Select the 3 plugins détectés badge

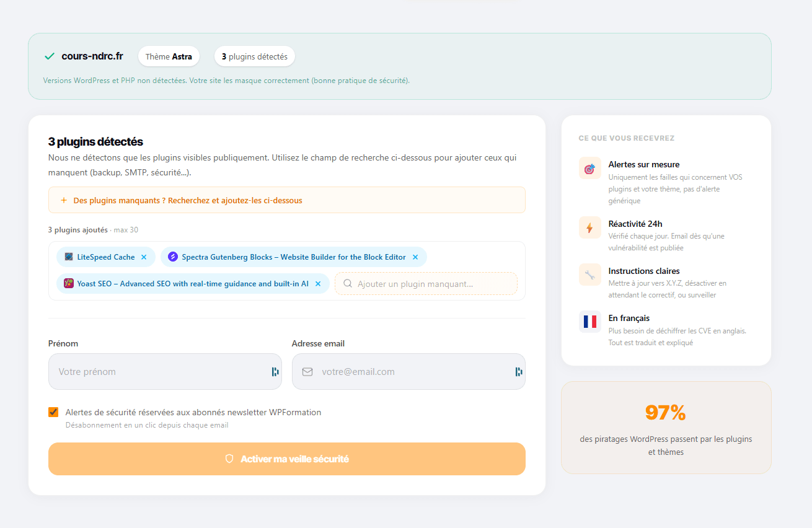tap(254, 56)
